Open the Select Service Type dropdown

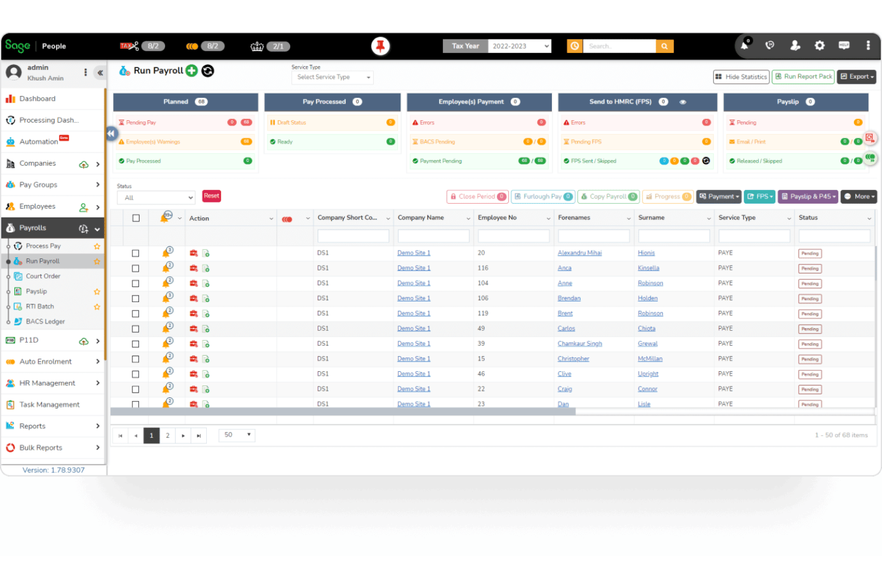click(333, 77)
